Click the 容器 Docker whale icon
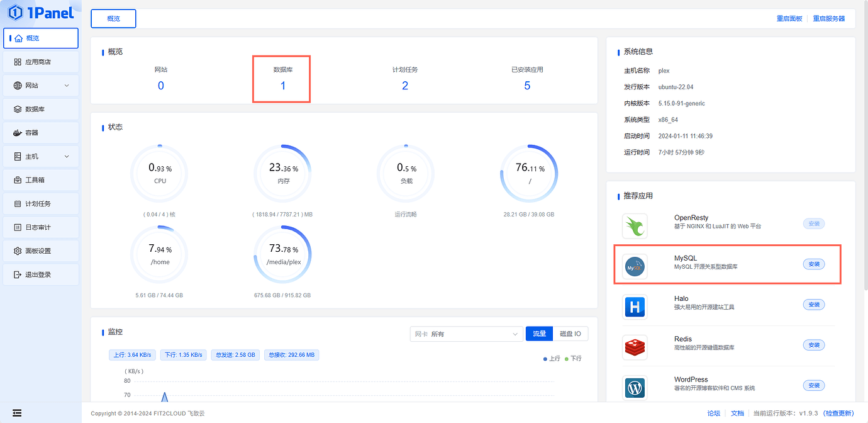Image resolution: width=868 pixels, height=423 pixels. (x=18, y=133)
